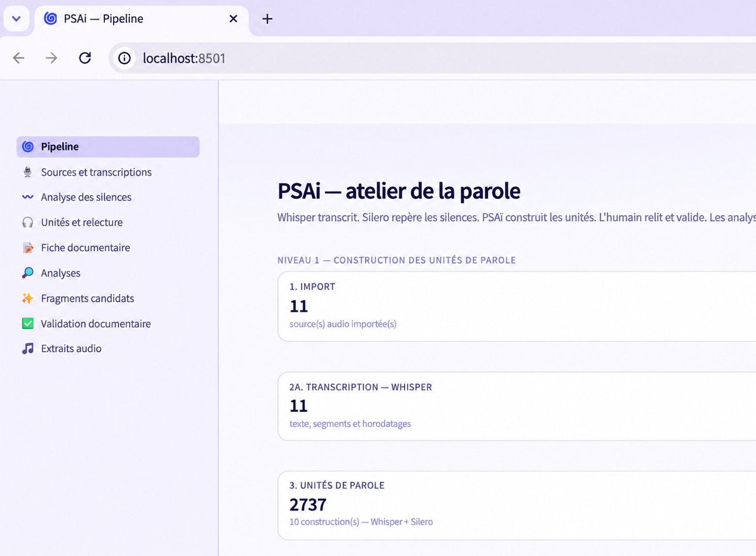Click the text texte, segments et horodatages

coord(350,424)
